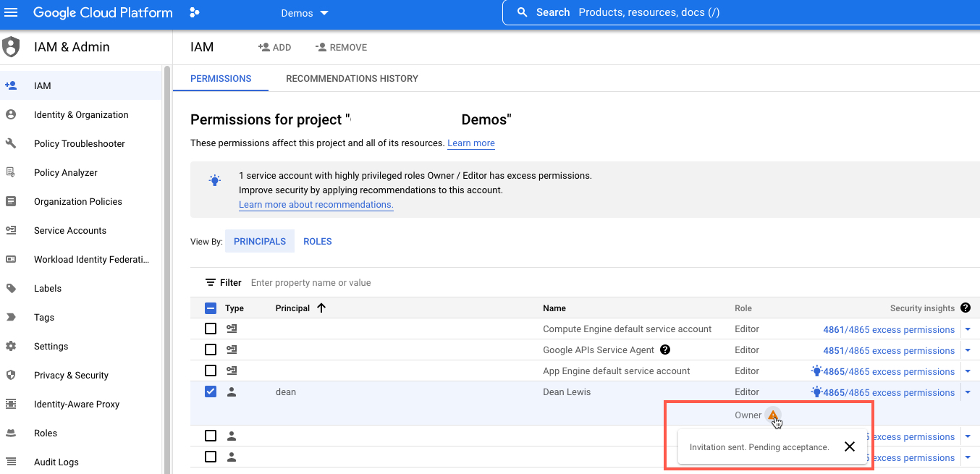Image resolution: width=980 pixels, height=474 pixels.
Task: Click the Principal column sort arrow
Action: click(x=321, y=308)
